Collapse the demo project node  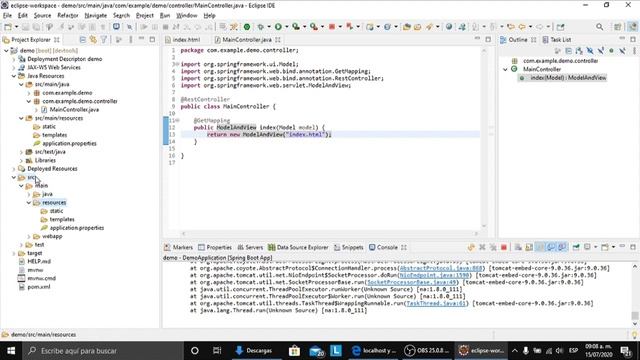[6, 51]
